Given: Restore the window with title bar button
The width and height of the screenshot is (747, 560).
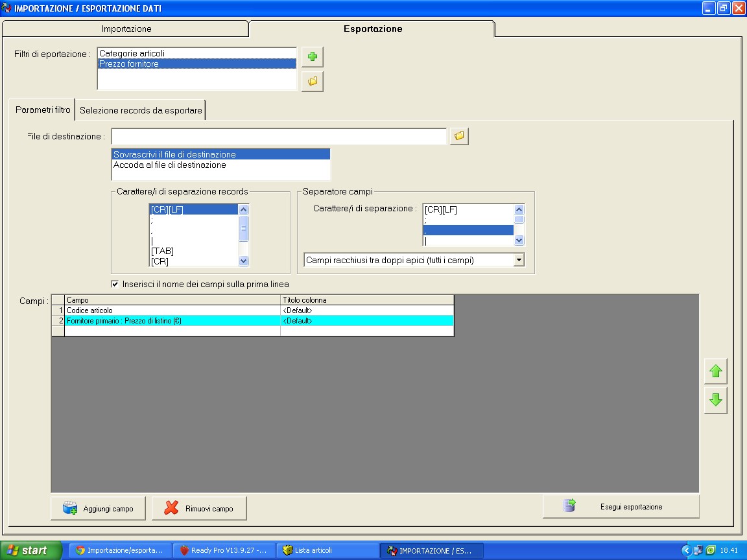Looking at the screenshot, I should [x=724, y=8].
